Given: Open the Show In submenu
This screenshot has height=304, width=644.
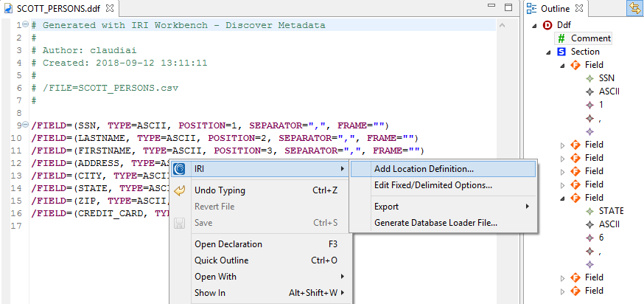Looking at the screenshot, I should (x=260, y=293).
